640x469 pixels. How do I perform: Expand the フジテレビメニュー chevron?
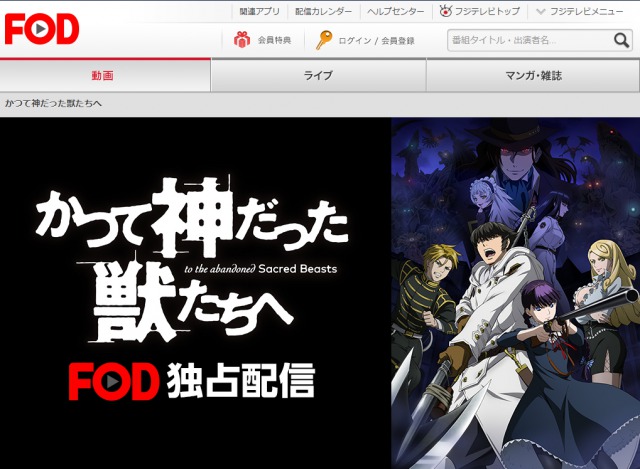(x=540, y=11)
